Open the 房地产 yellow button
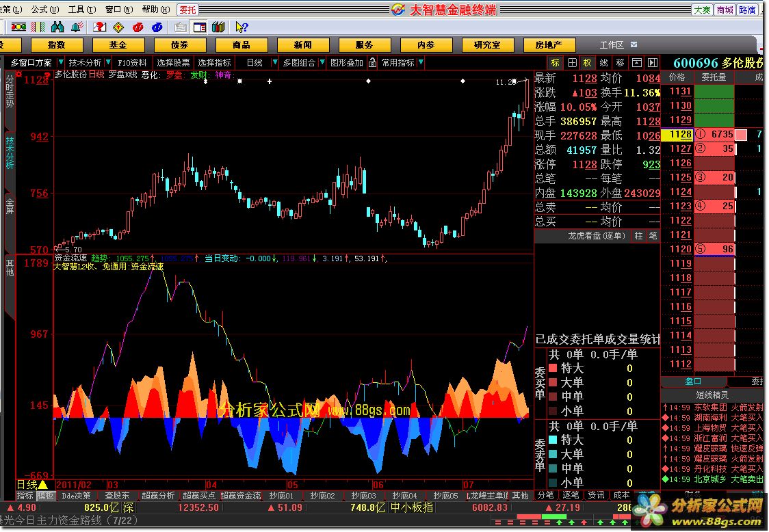The image size is (769, 532). 549,44
